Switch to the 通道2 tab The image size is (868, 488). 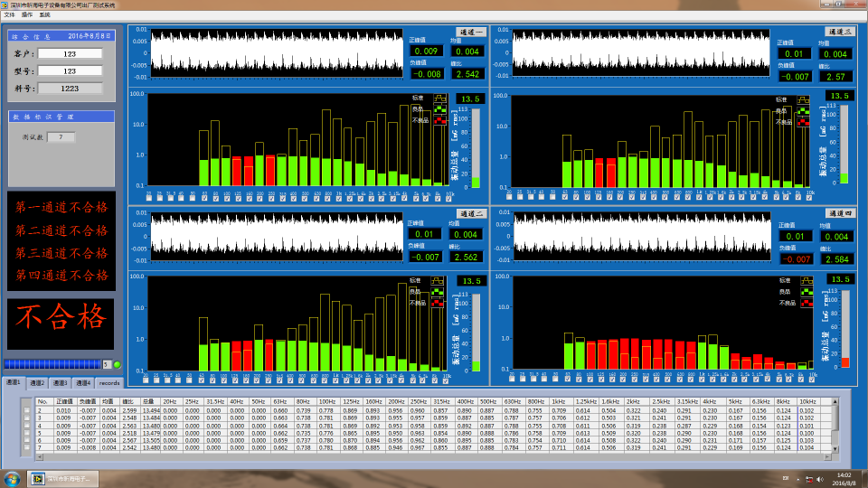pyautogui.click(x=37, y=383)
